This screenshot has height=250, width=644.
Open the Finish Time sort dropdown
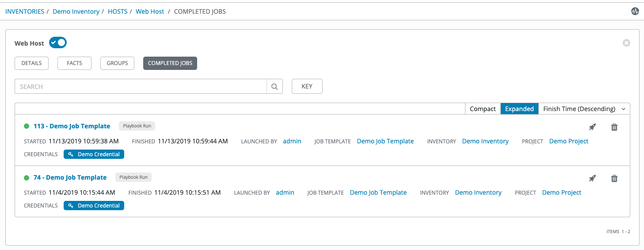click(584, 109)
